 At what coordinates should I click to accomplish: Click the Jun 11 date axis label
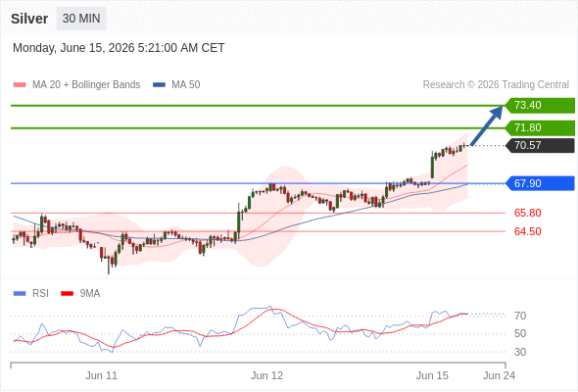[101, 375]
